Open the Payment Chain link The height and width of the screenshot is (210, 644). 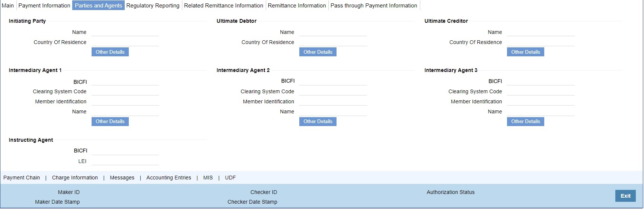(x=22, y=178)
